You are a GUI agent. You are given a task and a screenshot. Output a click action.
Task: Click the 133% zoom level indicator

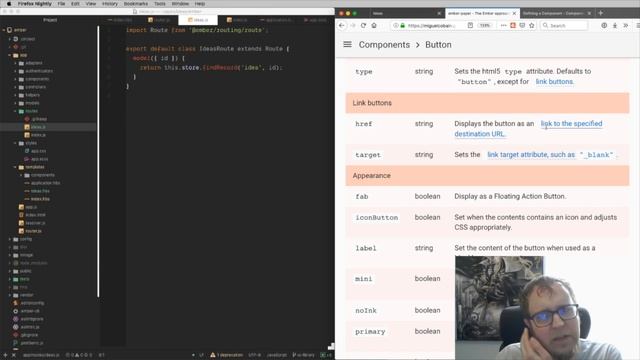tap(484, 25)
